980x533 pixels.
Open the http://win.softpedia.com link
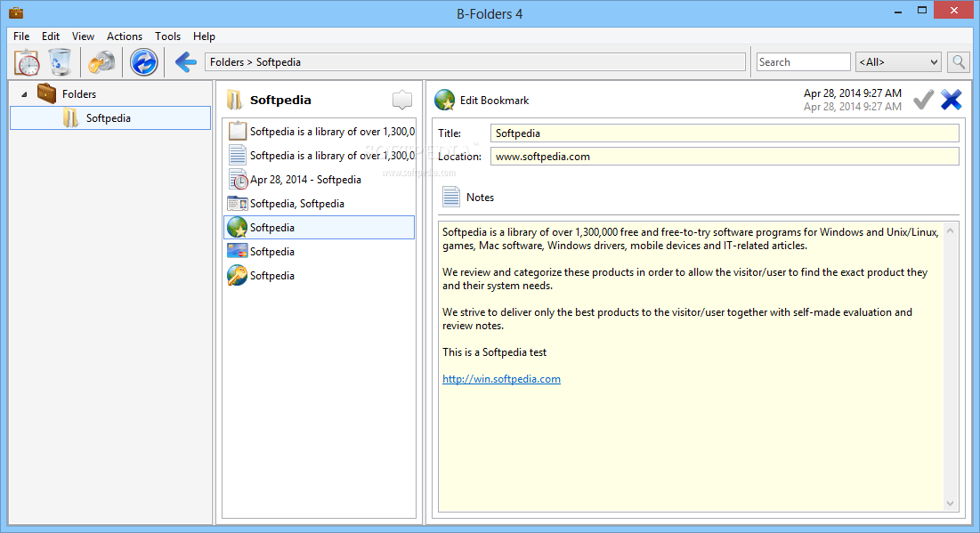point(501,379)
